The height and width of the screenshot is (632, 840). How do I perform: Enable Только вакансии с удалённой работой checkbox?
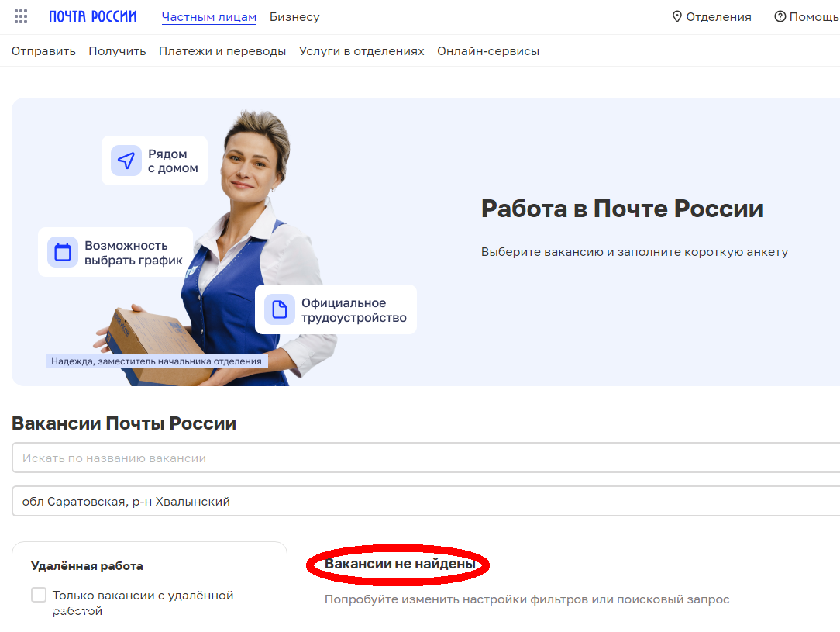coord(39,595)
